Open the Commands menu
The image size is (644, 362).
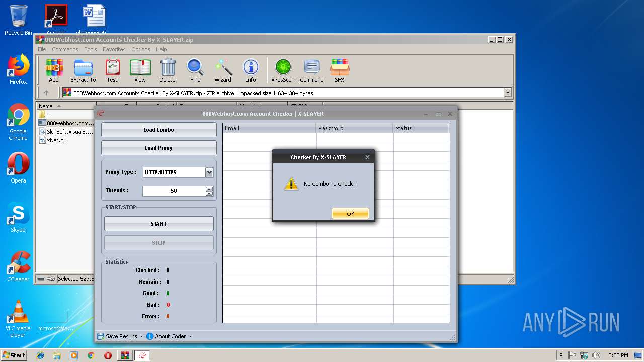click(x=65, y=49)
